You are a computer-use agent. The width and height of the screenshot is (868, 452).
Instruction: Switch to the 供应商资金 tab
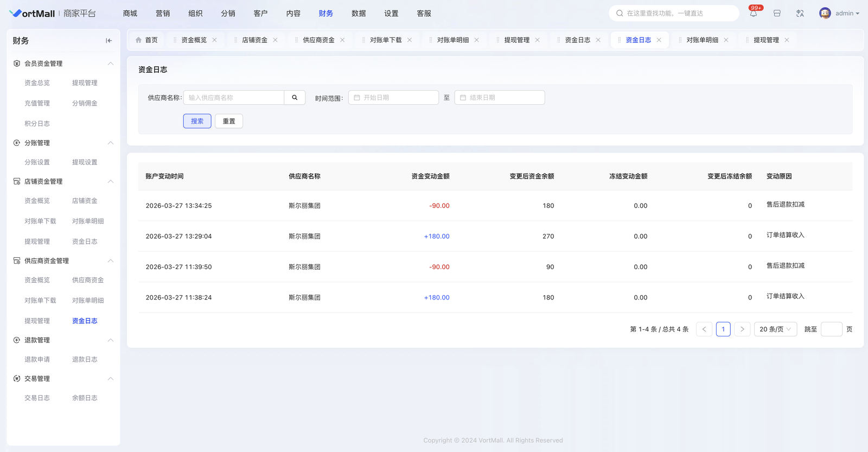click(318, 40)
